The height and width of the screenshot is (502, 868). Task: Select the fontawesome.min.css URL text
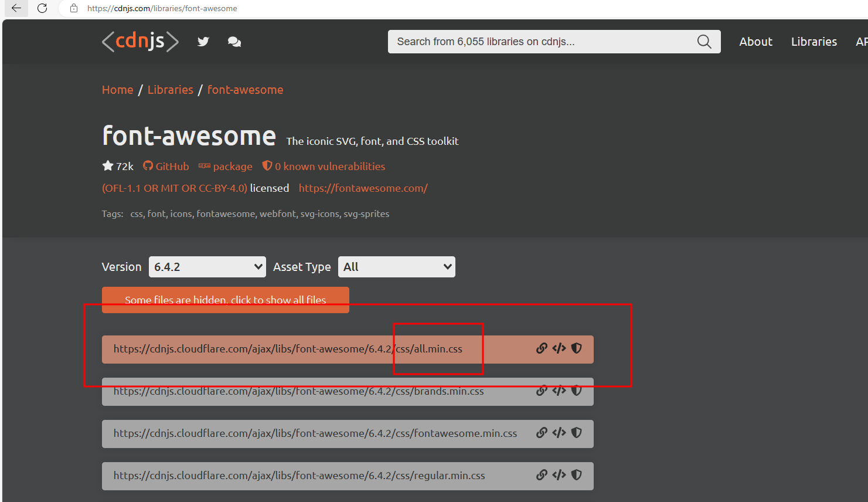click(315, 433)
